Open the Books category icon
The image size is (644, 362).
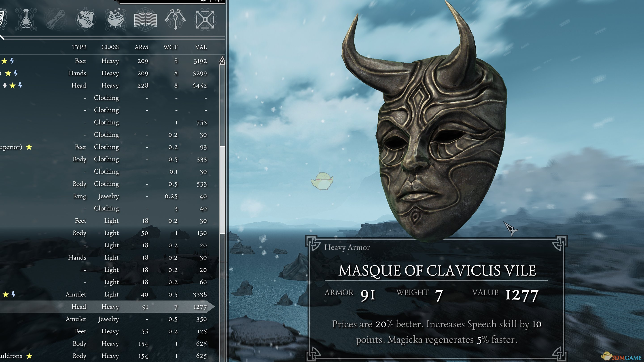click(145, 19)
